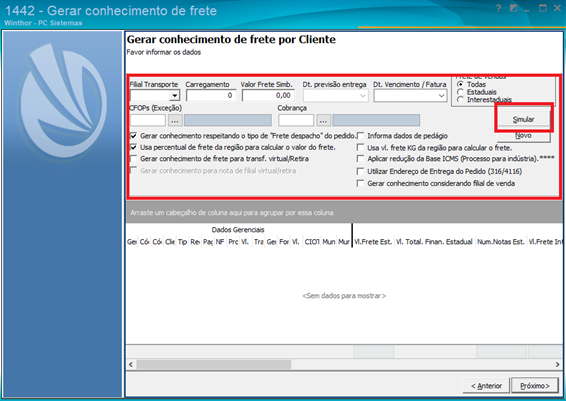This screenshot has height=401, width=566.
Task: Click the 'For' column header
Action: (284, 242)
